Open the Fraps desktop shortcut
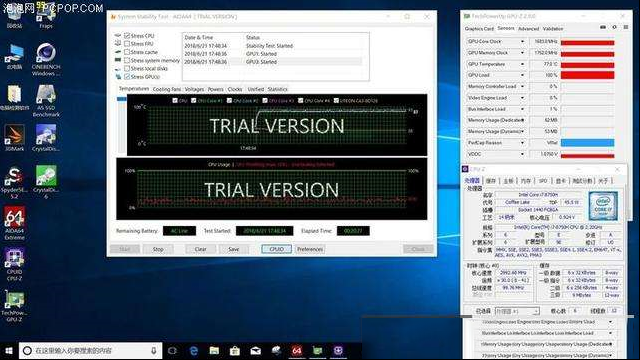640x360 pixels. [x=46, y=16]
